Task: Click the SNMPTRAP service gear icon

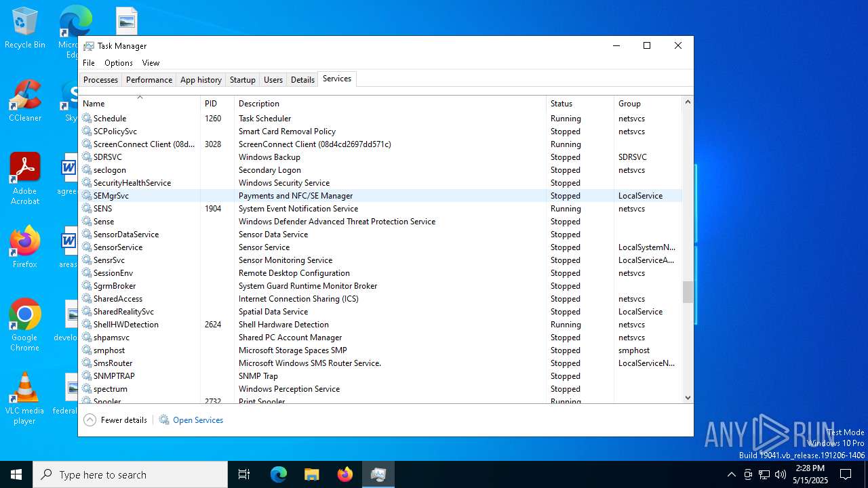Action: [x=87, y=375]
